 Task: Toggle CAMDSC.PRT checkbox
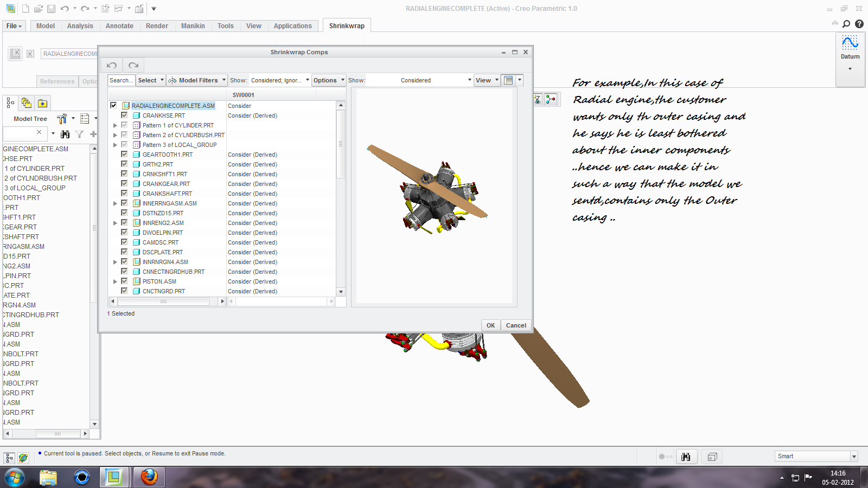[x=124, y=242]
